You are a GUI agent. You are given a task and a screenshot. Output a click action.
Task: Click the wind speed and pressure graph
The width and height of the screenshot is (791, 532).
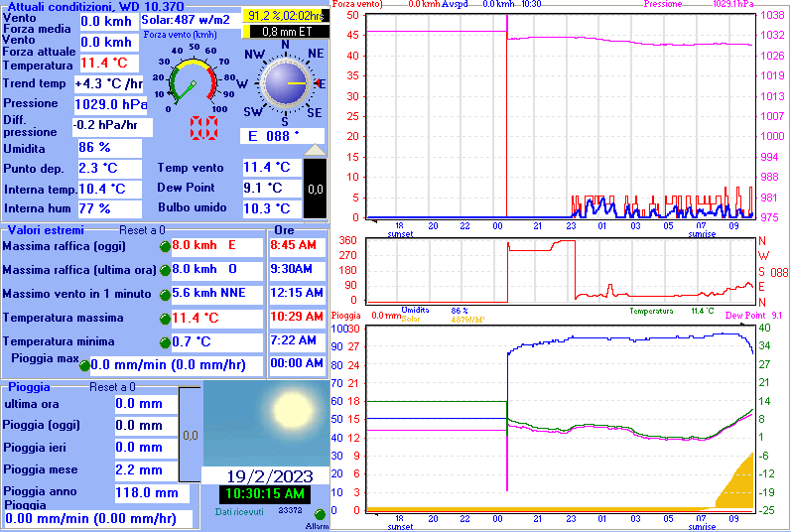pos(561,116)
